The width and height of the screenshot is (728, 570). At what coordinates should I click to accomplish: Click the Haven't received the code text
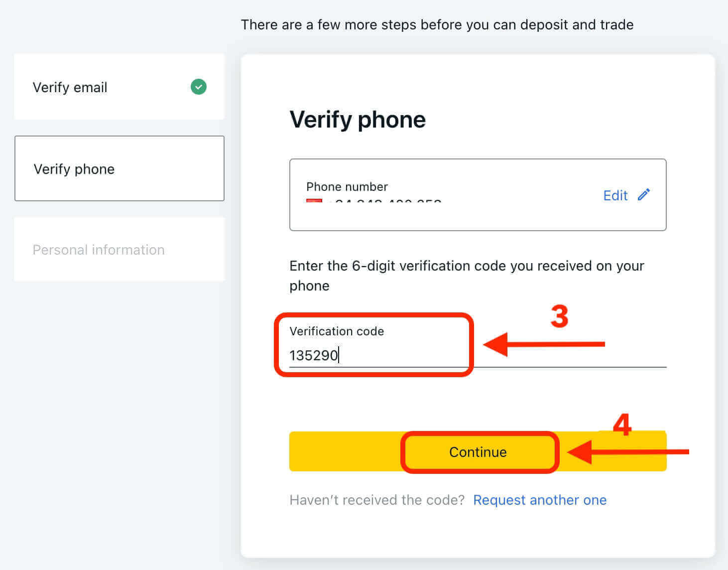coord(377,500)
